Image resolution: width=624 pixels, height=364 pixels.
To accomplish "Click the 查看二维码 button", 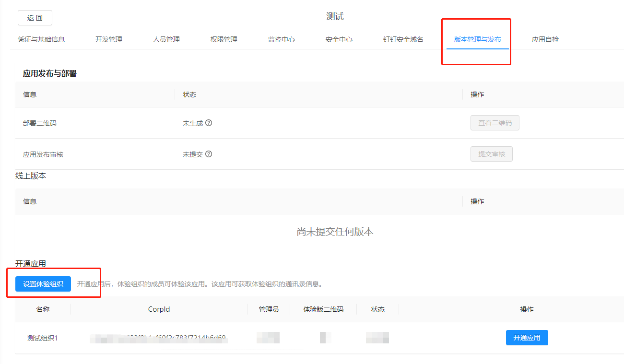I will [x=495, y=123].
